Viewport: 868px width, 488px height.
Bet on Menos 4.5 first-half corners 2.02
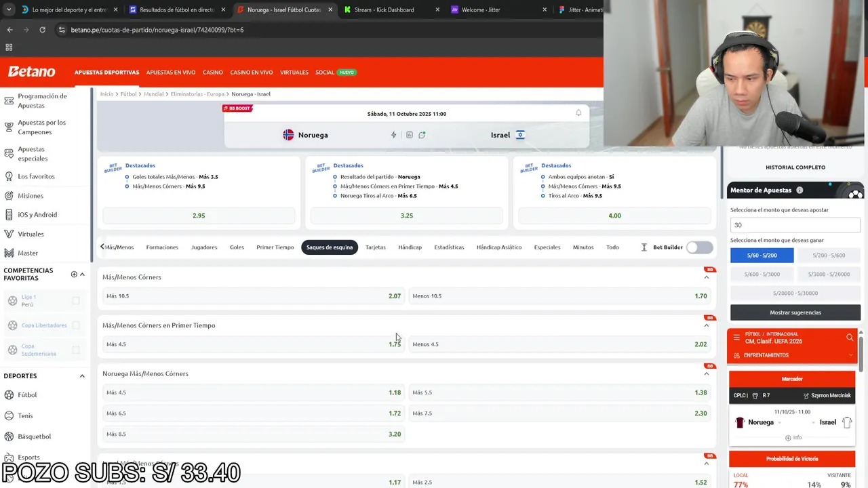[x=559, y=344]
